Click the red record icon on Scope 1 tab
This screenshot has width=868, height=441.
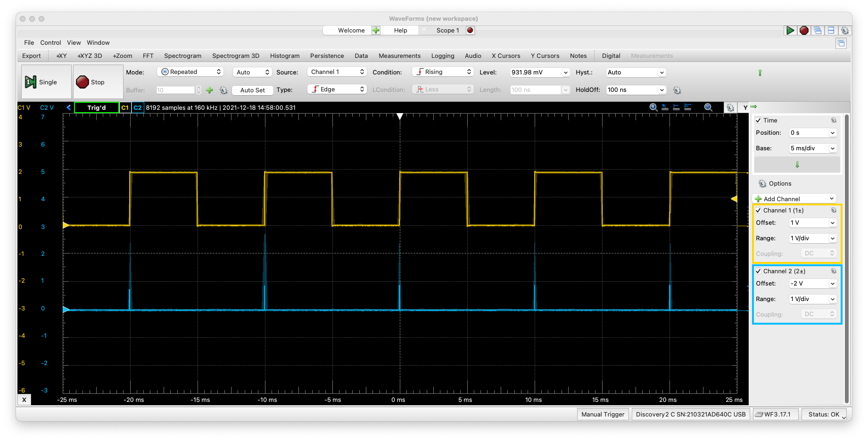point(470,30)
